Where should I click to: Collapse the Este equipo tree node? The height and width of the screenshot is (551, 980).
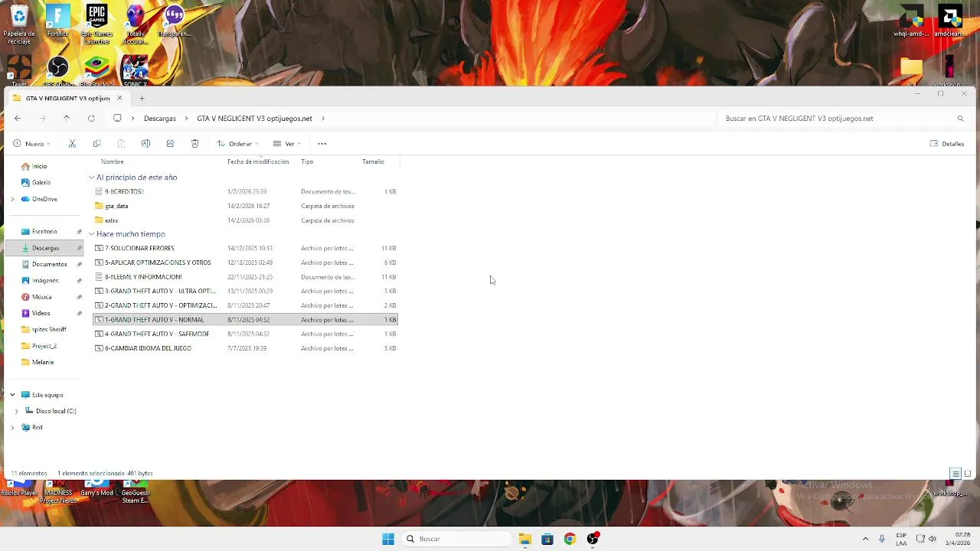[x=12, y=395]
